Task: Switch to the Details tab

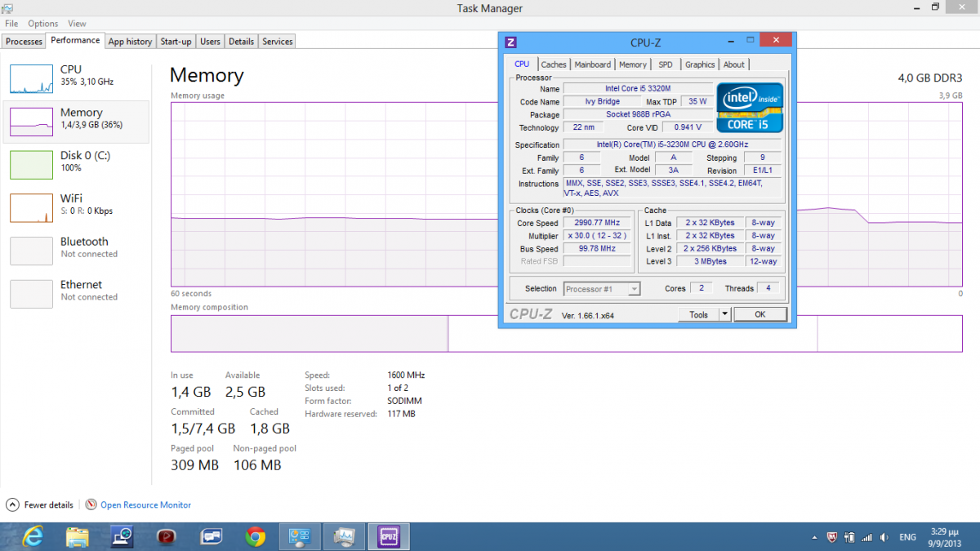Action: tap(241, 42)
